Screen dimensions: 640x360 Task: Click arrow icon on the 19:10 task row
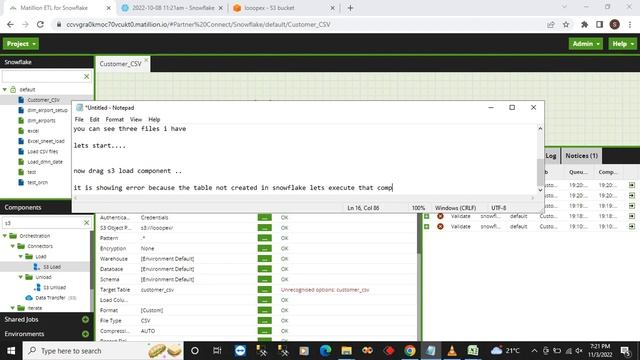pos(632,227)
